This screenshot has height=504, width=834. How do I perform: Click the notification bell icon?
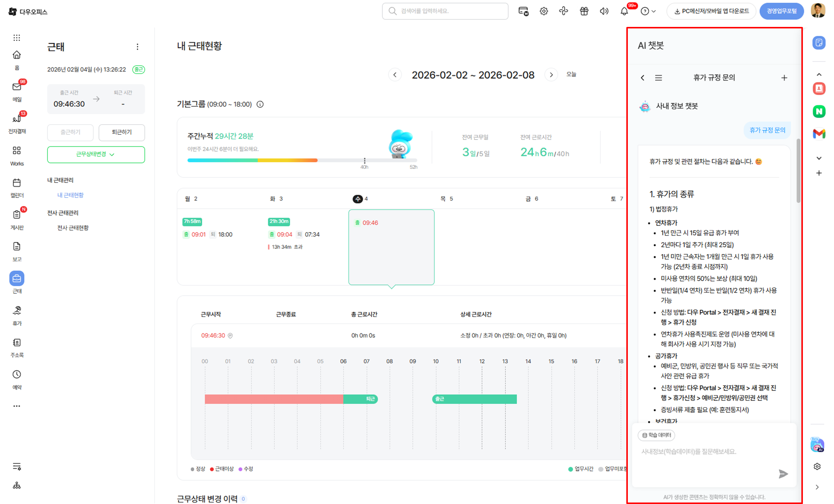click(x=624, y=11)
